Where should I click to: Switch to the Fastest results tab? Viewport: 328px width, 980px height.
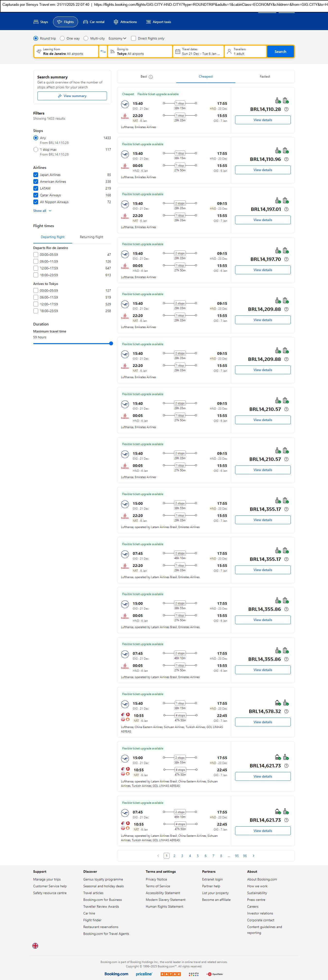(x=265, y=76)
